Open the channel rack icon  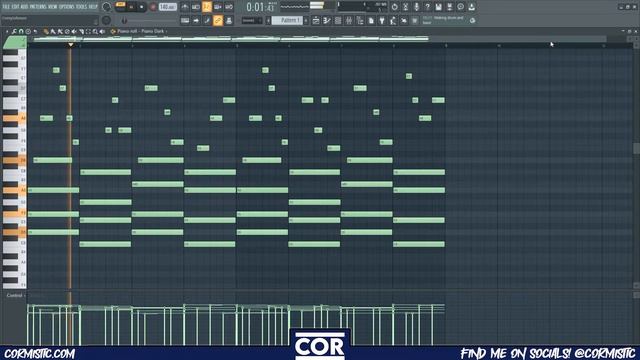338,20
